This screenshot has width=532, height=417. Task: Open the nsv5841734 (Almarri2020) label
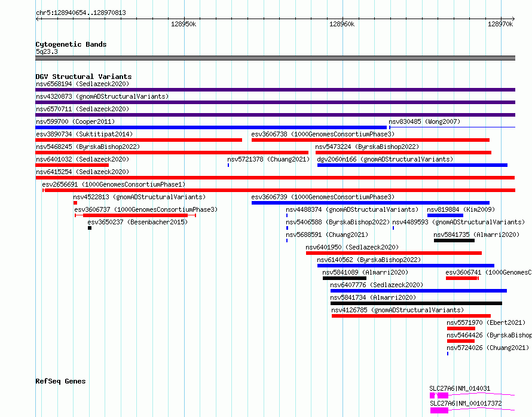pyautogui.click(x=373, y=297)
